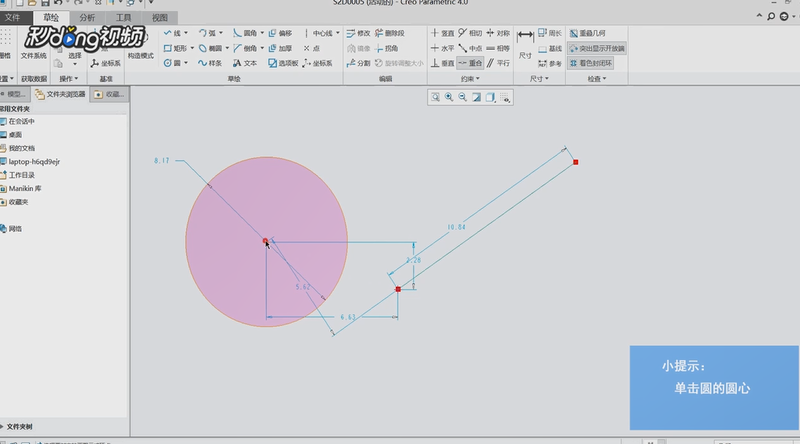
Task: Click the 分割 divide tool
Action: click(x=358, y=63)
